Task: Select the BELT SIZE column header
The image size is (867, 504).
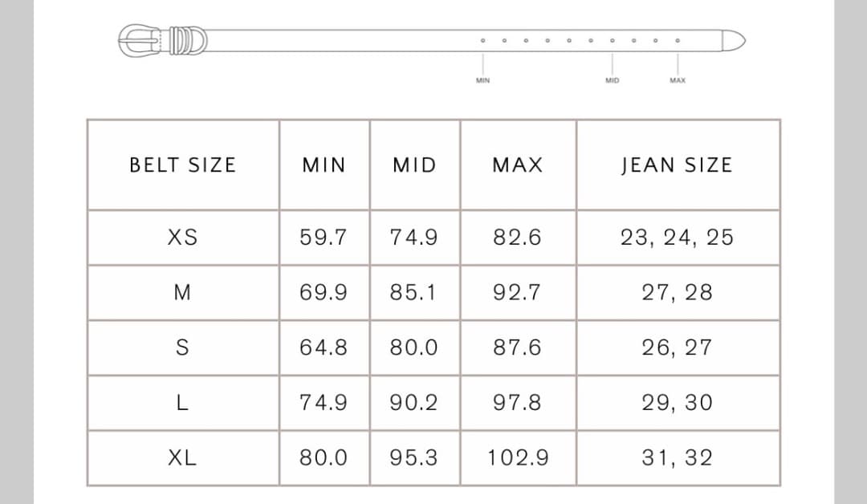Action: pyautogui.click(x=183, y=165)
